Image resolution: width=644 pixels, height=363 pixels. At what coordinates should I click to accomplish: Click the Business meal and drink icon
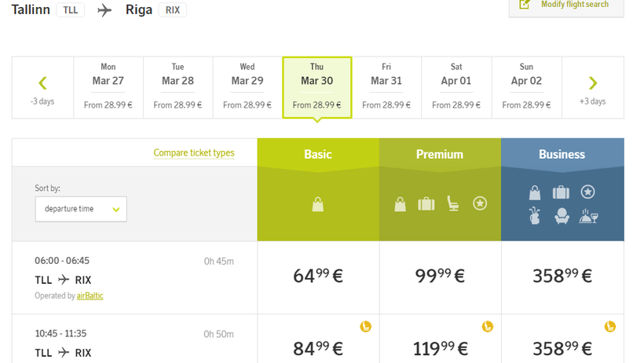point(589,216)
